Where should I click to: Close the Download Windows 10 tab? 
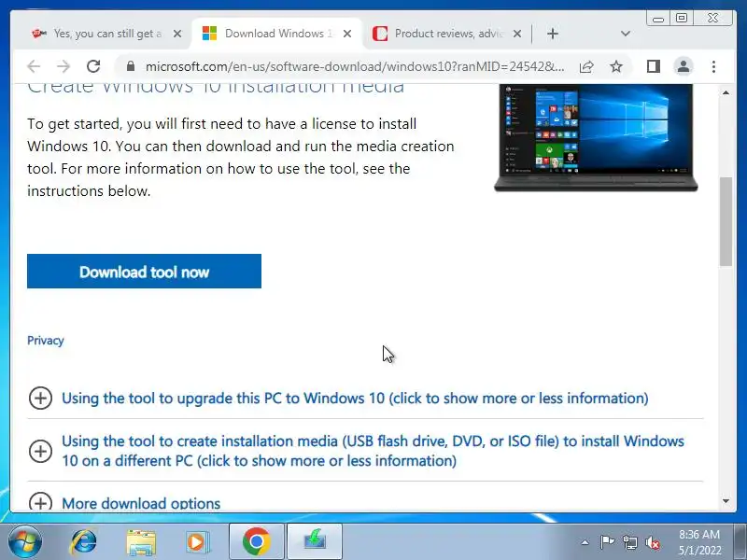pyautogui.click(x=347, y=34)
